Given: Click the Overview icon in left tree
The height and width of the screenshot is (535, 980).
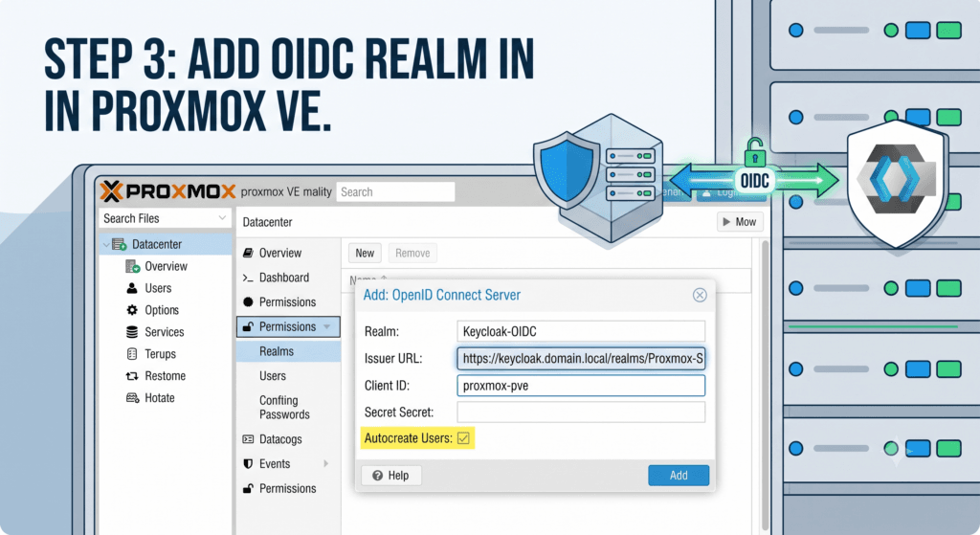Looking at the screenshot, I should click(132, 266).
